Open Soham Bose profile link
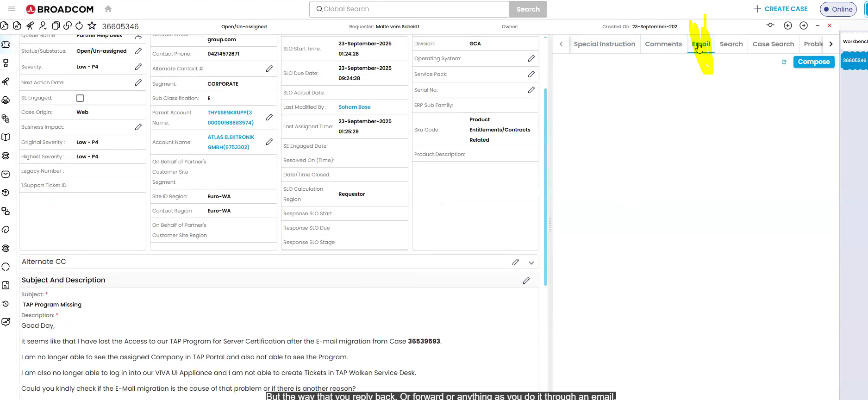 tap(355, 107)
